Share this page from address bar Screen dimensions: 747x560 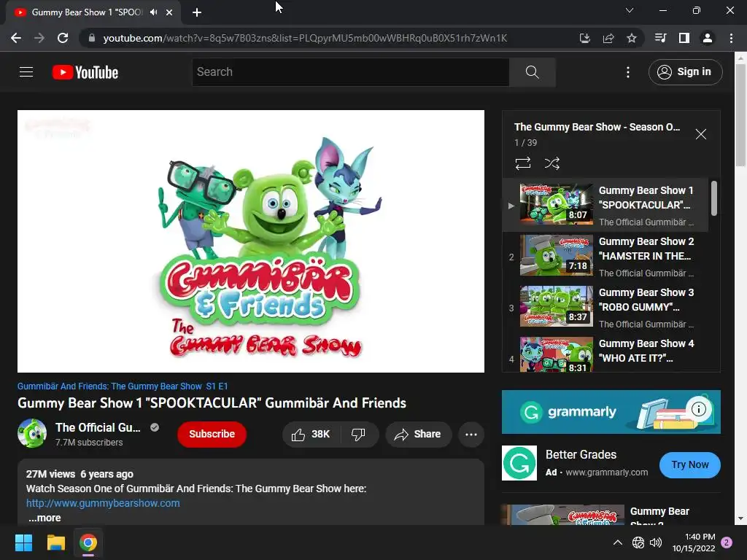[608, 38]
